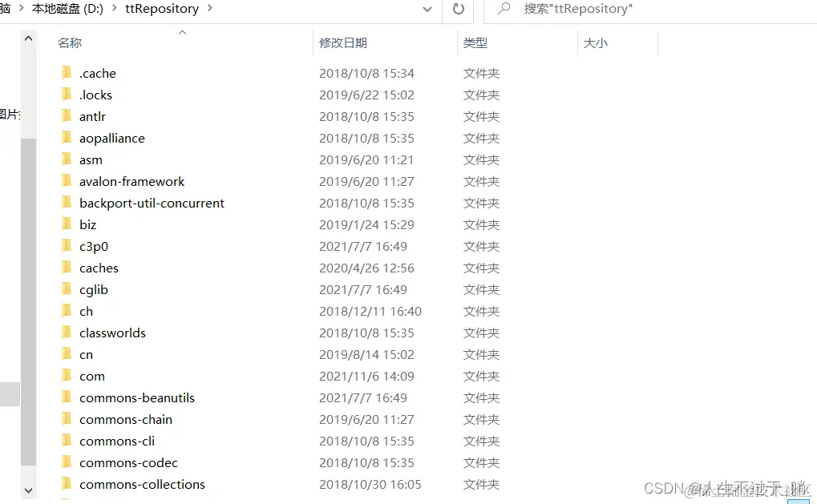
Task: Select the commons-collections folder name
Action: pos(142,484)
